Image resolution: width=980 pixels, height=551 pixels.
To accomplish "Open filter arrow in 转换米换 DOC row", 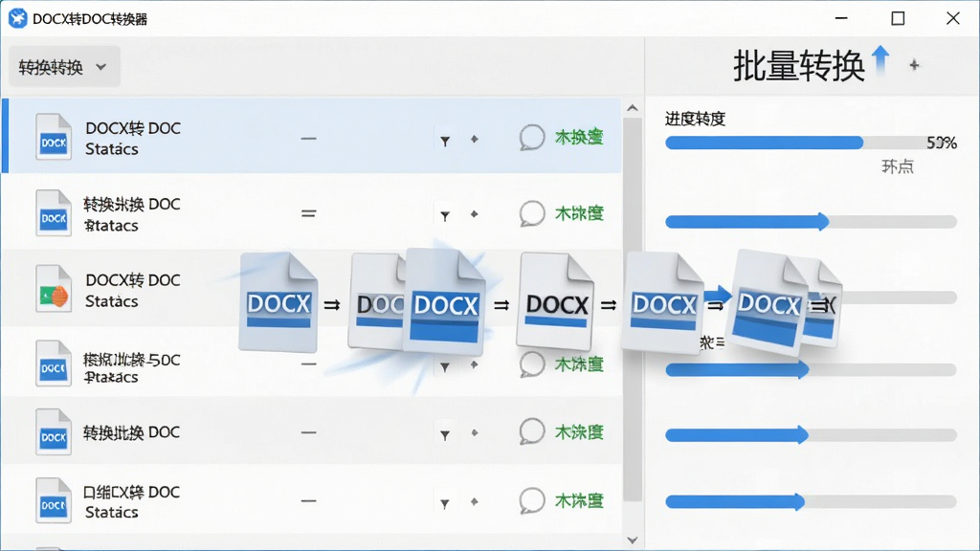I will point(445,216).
